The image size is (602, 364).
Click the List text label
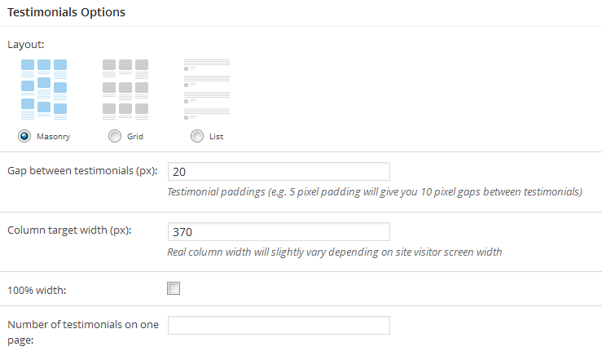click(x=216, y=137)
